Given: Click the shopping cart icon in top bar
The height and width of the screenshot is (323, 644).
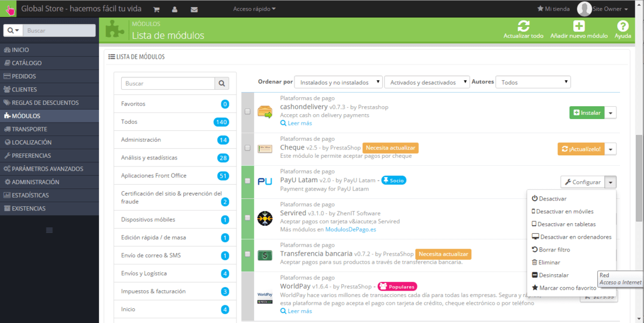Looking at the screenshot, I should 156,9.
